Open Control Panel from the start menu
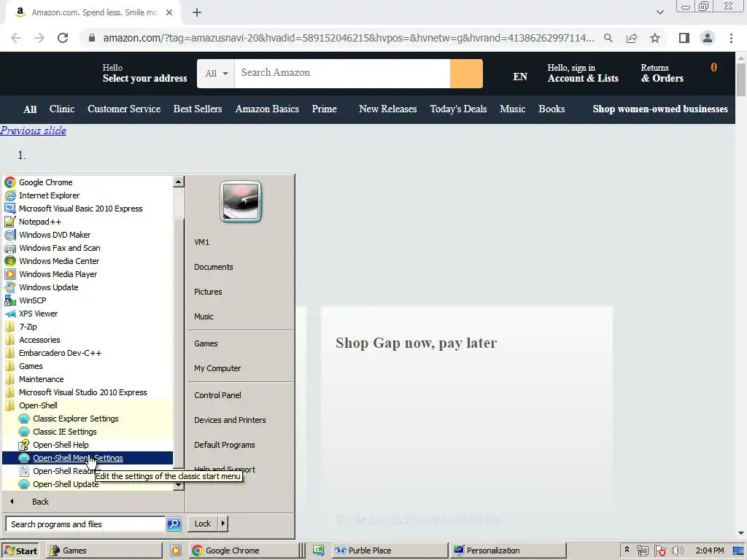 217,395
